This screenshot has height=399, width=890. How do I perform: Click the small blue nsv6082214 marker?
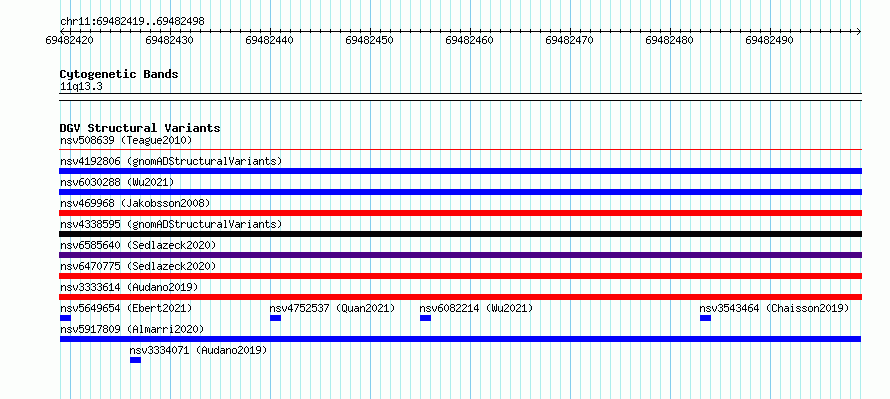425,318
